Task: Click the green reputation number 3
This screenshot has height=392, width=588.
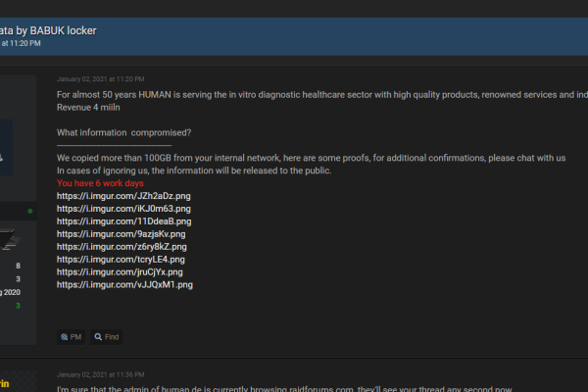Action: (x=18, y=306)
